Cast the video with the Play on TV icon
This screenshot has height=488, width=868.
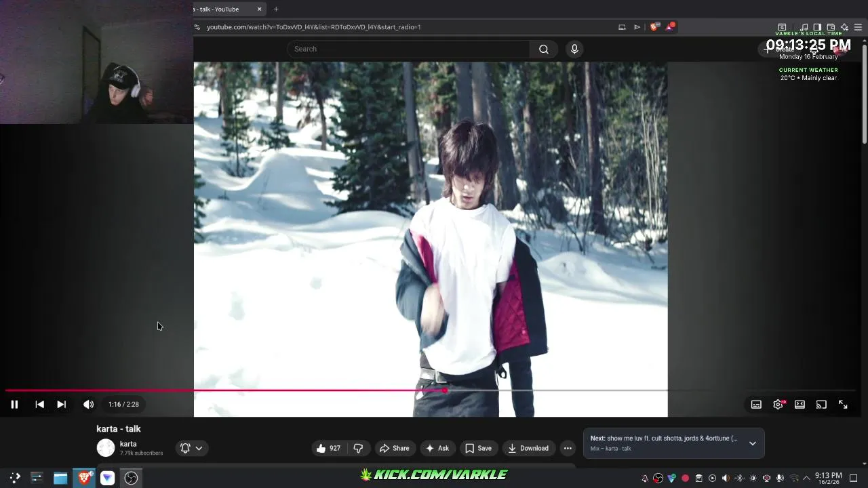point(821,404)
